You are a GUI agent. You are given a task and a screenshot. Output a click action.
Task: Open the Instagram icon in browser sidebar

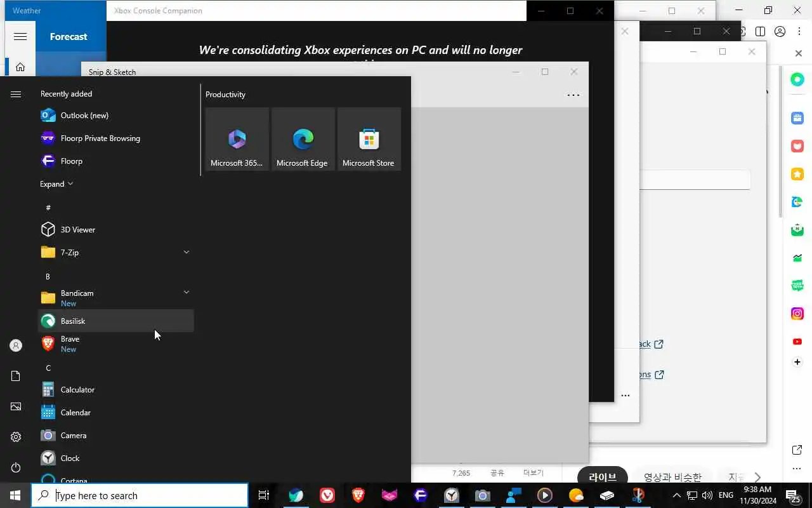click(797, 314)
